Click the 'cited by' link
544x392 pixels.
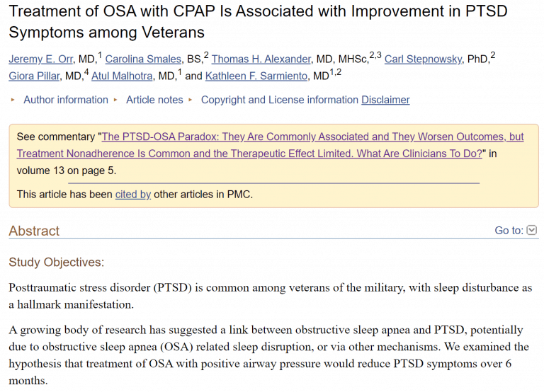(x=133, y=194)
